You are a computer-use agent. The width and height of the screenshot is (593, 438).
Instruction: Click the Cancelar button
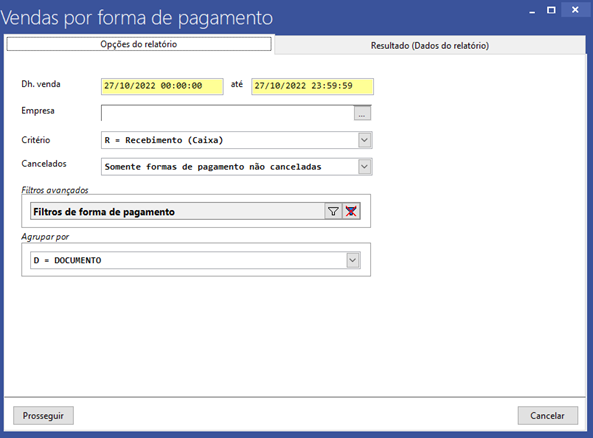(547, 416)
